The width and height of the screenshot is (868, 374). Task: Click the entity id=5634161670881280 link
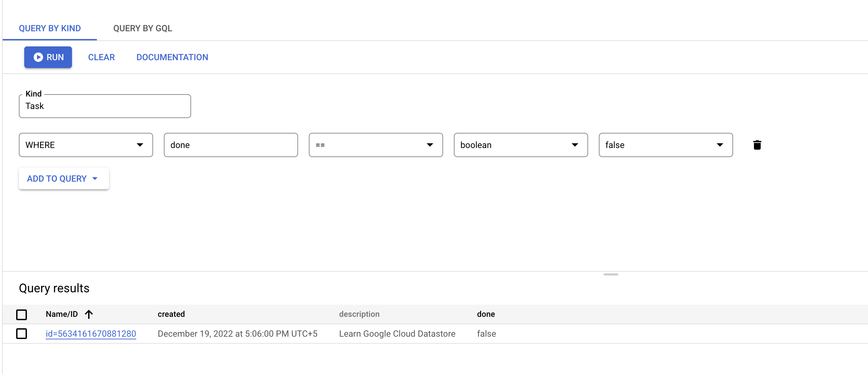click(90, 334)
